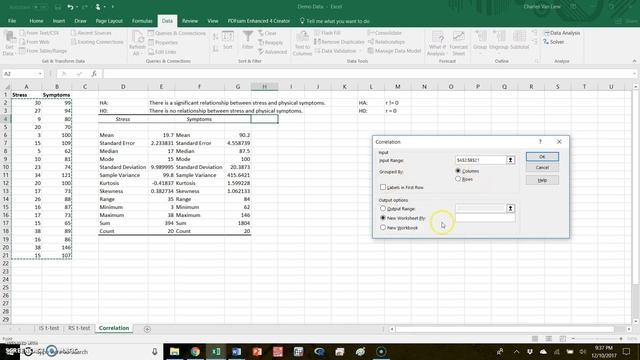Switch to the Review ribbon tab

coord(190,21)
